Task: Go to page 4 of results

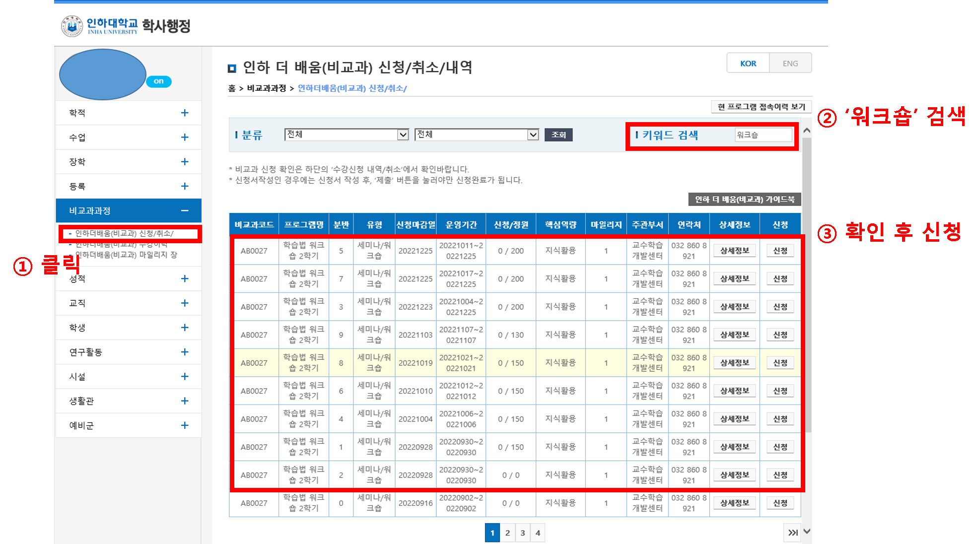Action: pyautogui.click(x=538, y=533)
